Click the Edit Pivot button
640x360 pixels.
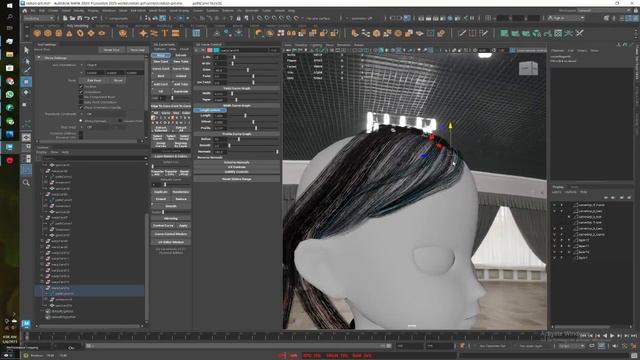click(94, 80)
